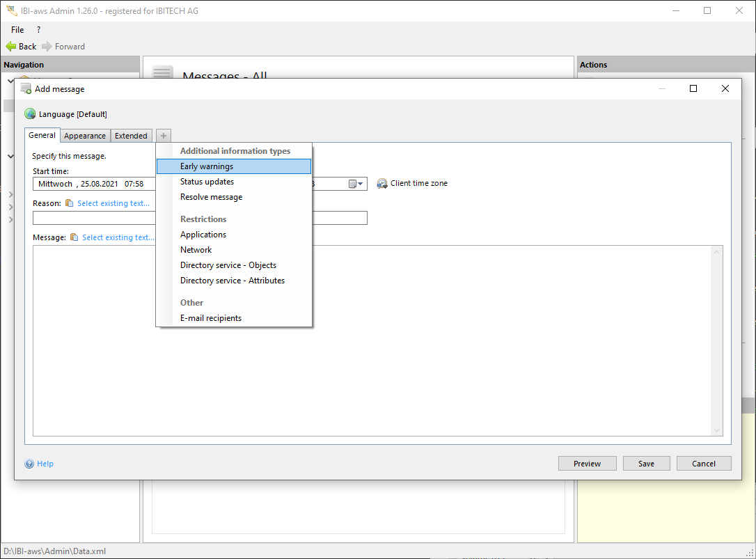Screen dimensions: 756x559
Task: Click the Language globe icon
Action: (30, 114)
